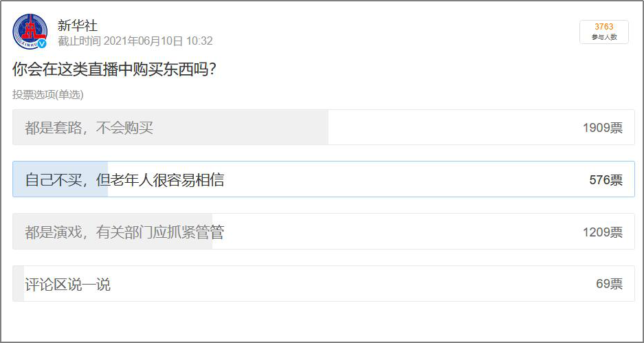This screenshot has height=343, width=644.
Task: Click the 3763 参与人数 participant counter
Action: tap(603, 32)
